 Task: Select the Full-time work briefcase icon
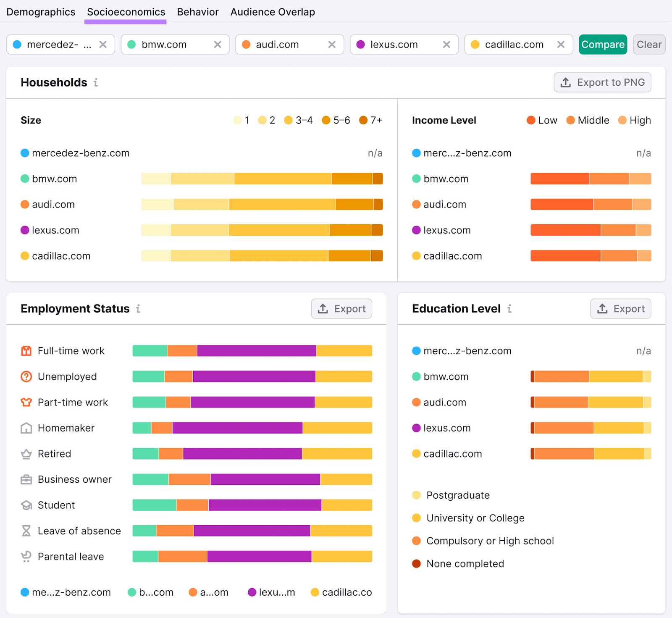pos(26,350)
